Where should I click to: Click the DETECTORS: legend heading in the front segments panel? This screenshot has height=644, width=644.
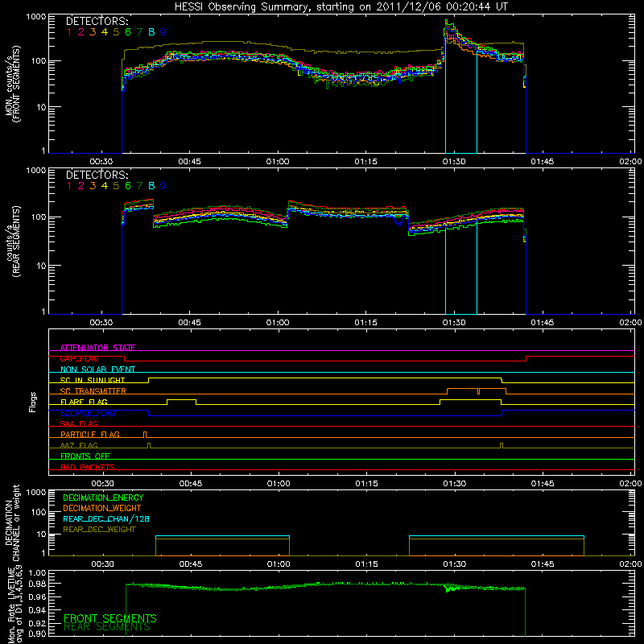pyautogui.click(x=97, y=21)
